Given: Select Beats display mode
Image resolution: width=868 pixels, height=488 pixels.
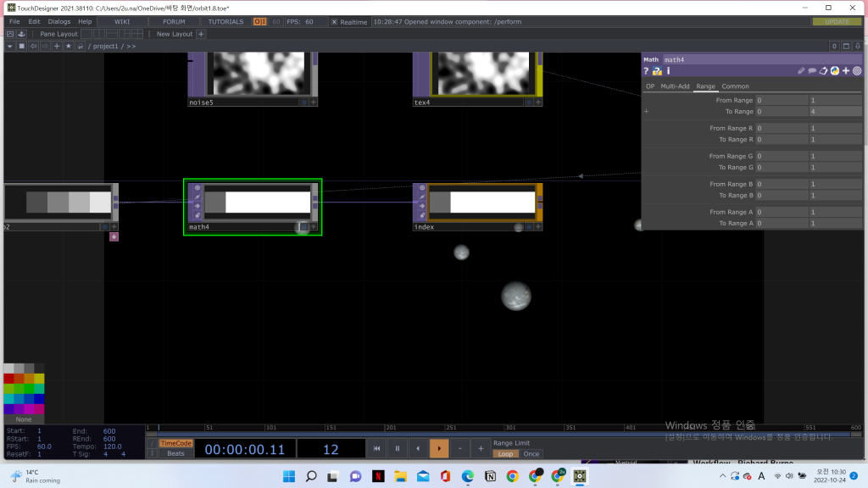Looking at the screenshot, I should point(175,453).
